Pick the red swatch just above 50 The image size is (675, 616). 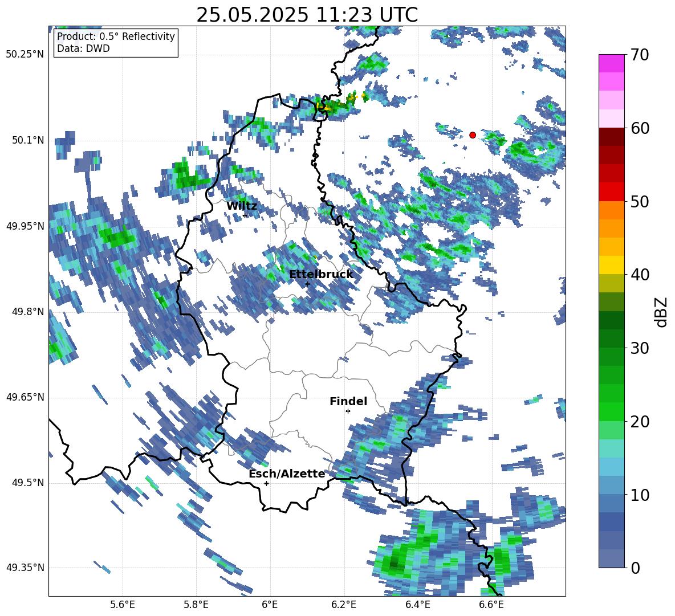[611, 192]
